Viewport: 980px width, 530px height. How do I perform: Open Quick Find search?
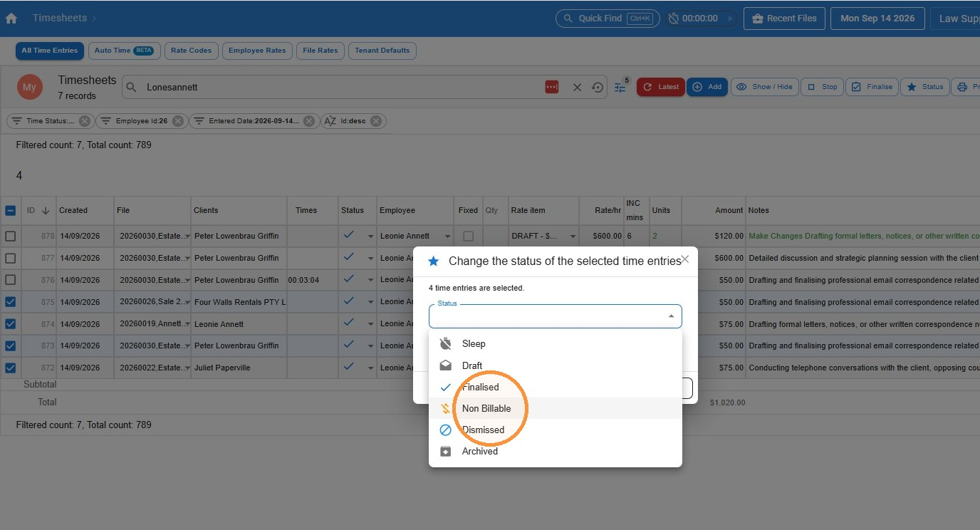(x=608, y=19)
